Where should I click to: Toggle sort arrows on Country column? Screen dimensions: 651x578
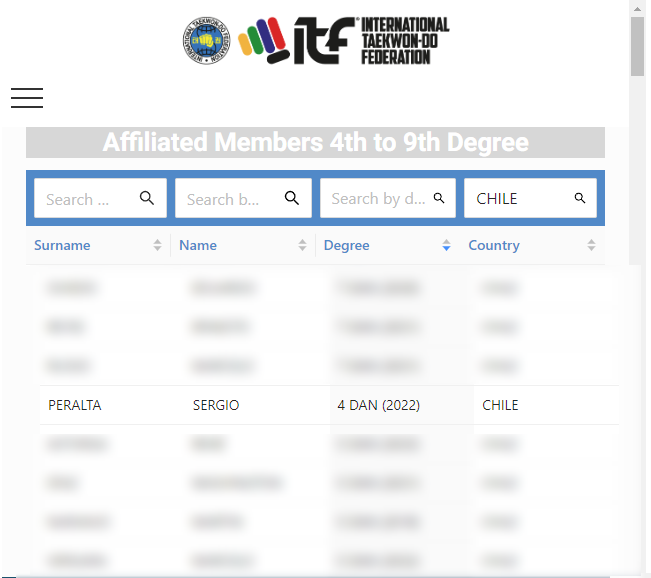(x=591, y=245)
